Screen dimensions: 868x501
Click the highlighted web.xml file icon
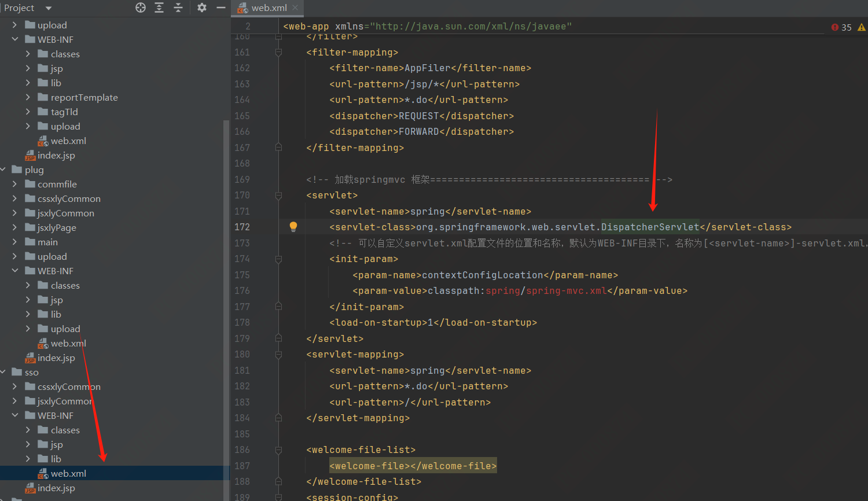tap(43, 473)
